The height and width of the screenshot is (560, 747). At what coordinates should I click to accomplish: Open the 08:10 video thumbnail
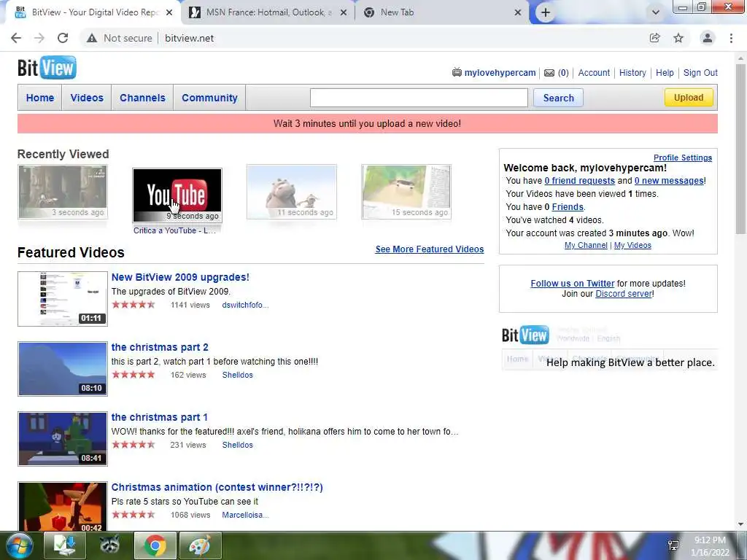coord(63,369)
